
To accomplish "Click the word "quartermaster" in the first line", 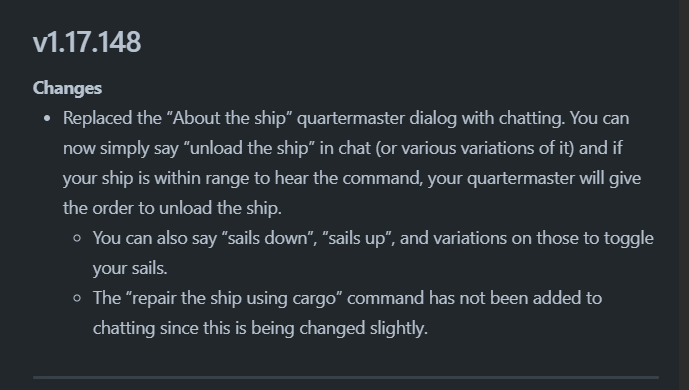I will point(351,119).
